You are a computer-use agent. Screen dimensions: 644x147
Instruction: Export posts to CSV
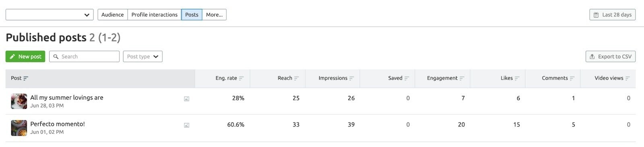(610, 57)
